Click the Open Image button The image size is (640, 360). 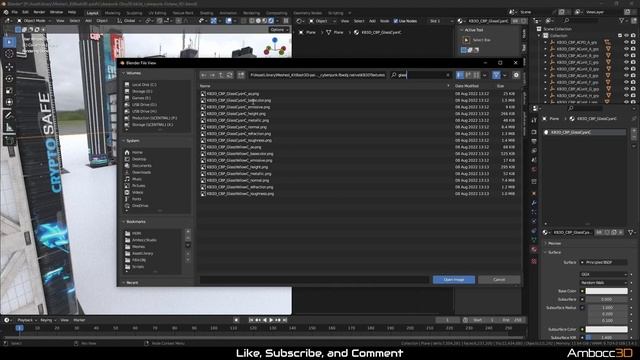pos(454,280)
